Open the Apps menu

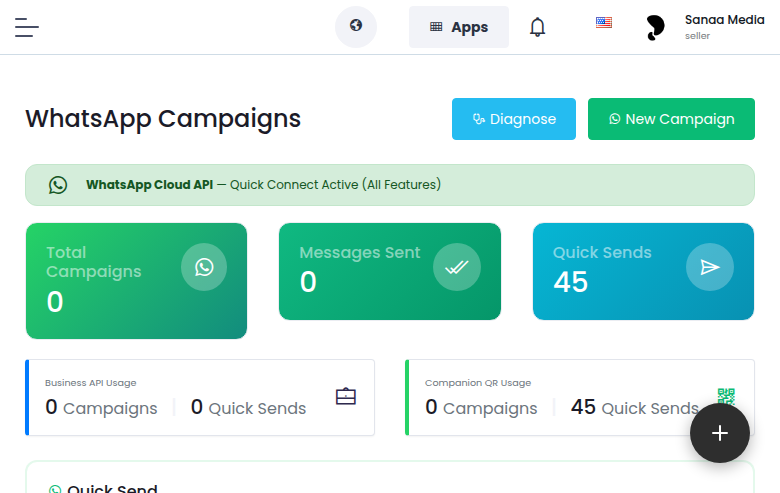459,27
